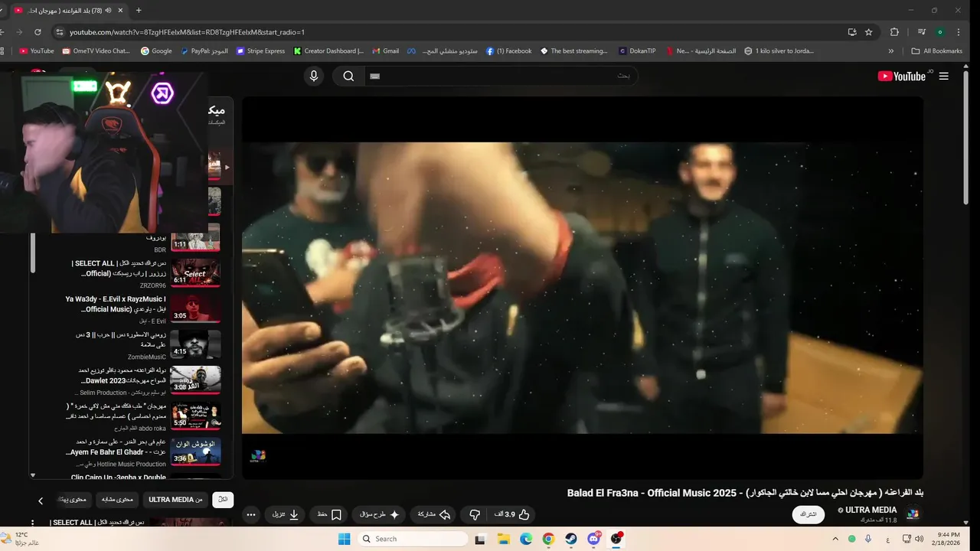980x551 pixels.
Task: Click the Windows taskbar Search box
Action: pos(413,539)
